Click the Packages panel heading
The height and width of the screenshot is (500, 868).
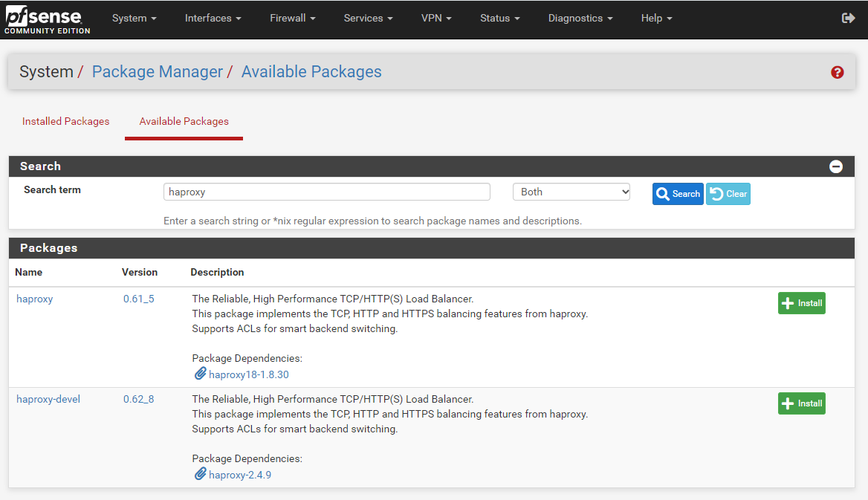(x=49, y=248)
